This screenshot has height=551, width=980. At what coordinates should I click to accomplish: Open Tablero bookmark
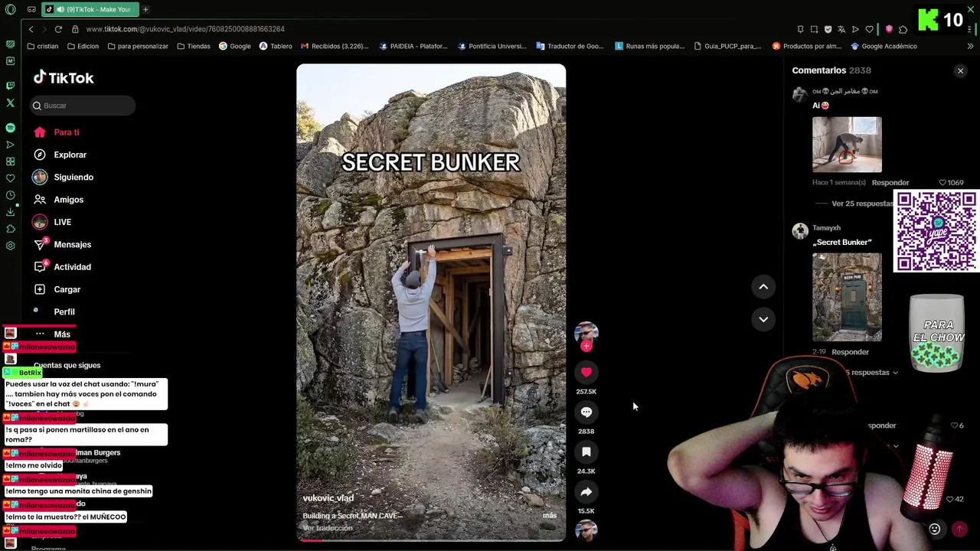click(276, 46)
